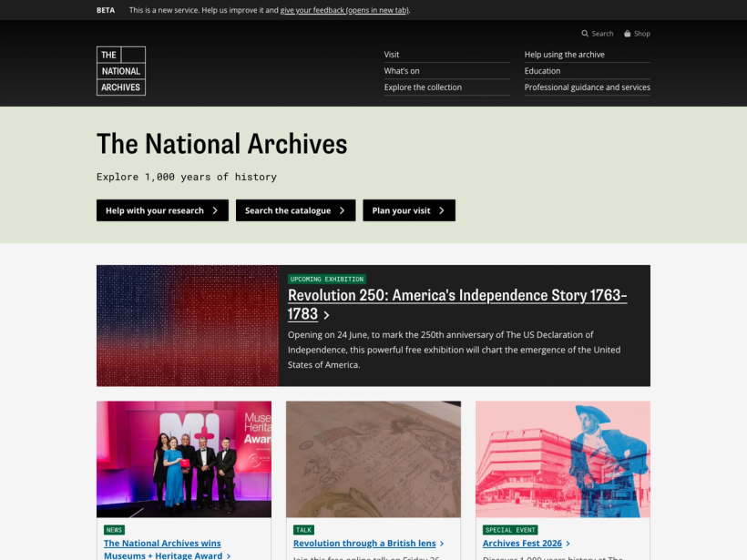Click the Revolution 250 exhibition image

click(x=188, y=326)
